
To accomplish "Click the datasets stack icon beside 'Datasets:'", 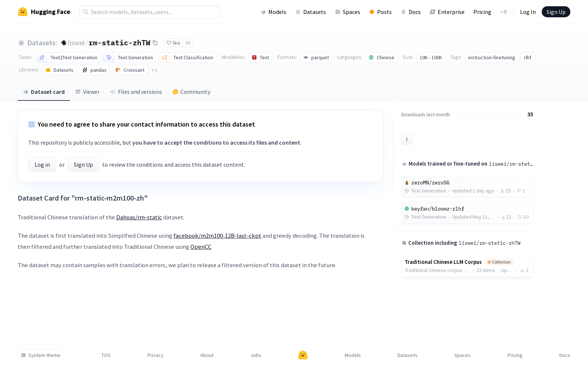I will 21,43.
